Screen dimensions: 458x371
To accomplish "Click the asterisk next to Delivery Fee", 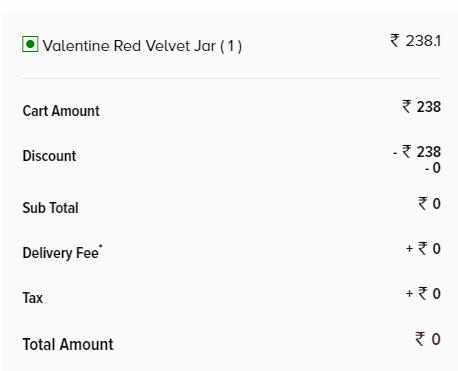I will tap(101, 246).
